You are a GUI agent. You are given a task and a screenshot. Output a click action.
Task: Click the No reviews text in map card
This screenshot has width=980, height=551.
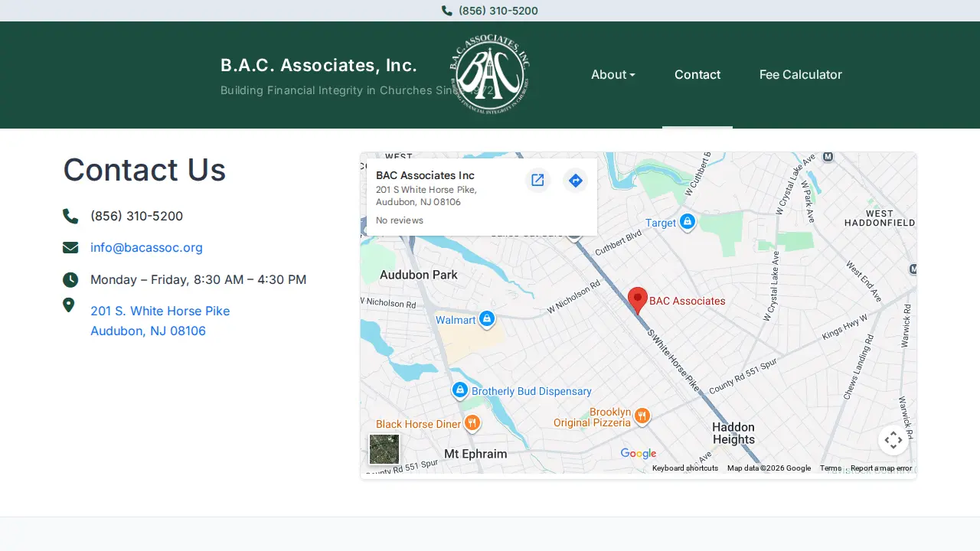tap(400, 220)
